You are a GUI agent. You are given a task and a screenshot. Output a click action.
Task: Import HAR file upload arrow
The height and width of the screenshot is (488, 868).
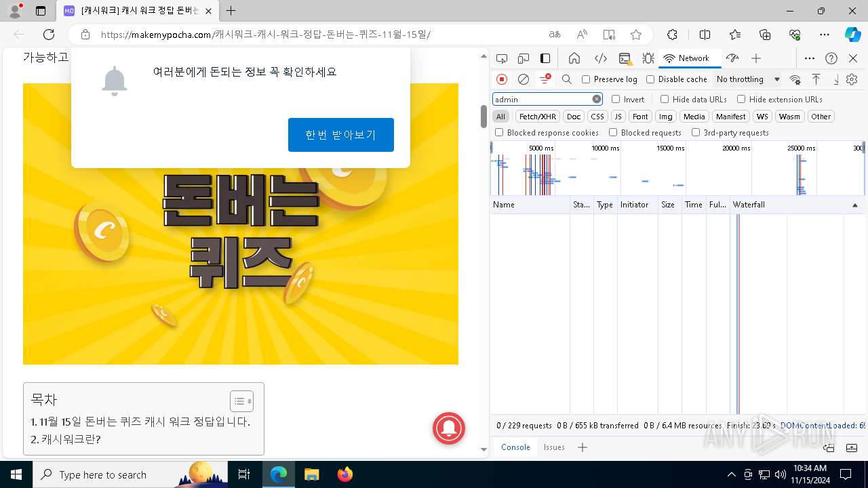pos(816,79)
